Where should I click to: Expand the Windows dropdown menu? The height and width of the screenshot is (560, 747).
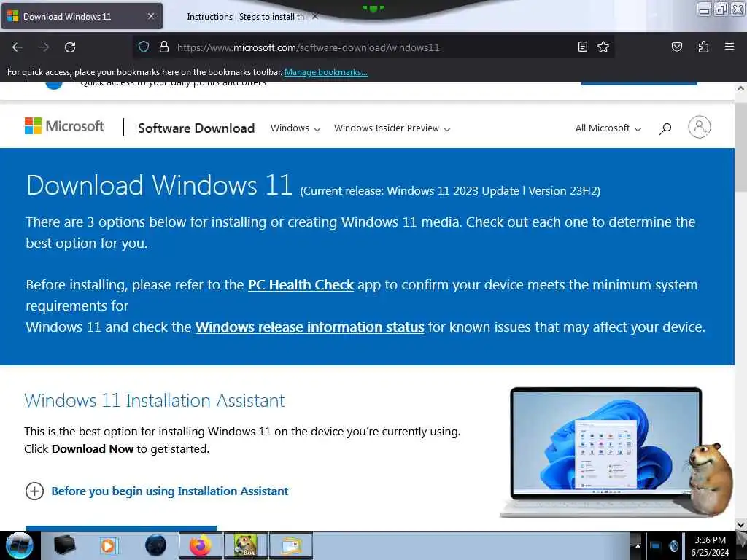pos(295,128)
